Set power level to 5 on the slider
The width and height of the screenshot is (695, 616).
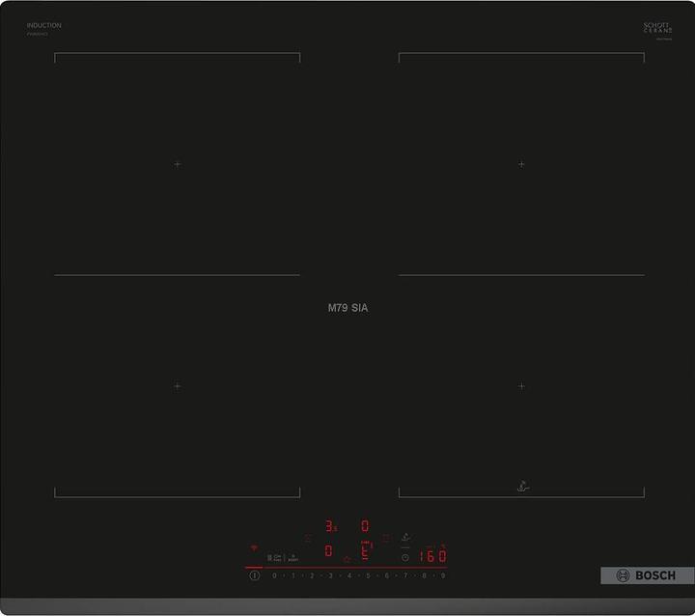pyautogui.click(x=368, y=575)
